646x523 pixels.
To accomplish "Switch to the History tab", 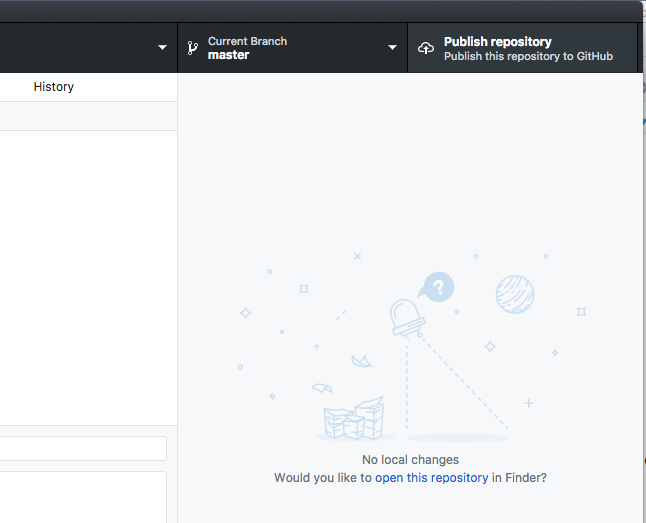I will [x=54, y=87].
